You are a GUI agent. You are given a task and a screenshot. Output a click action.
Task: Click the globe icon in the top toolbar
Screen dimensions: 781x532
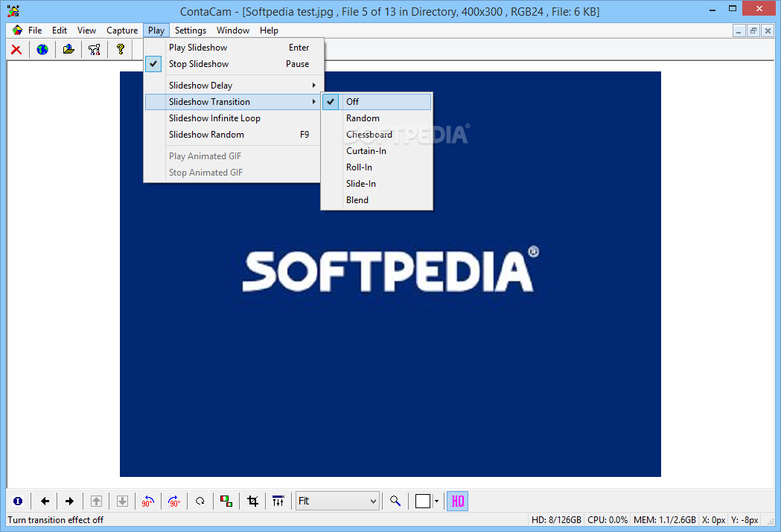click(42, 49)
